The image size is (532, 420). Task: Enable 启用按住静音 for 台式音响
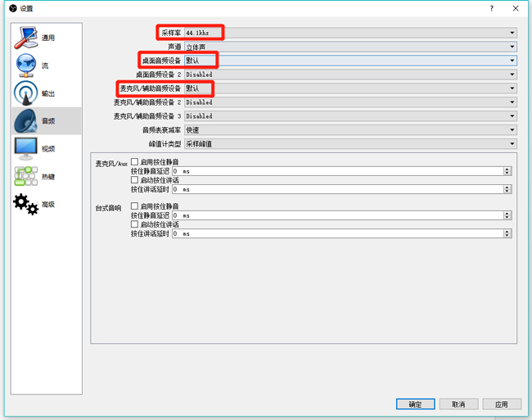pos(134,206)
